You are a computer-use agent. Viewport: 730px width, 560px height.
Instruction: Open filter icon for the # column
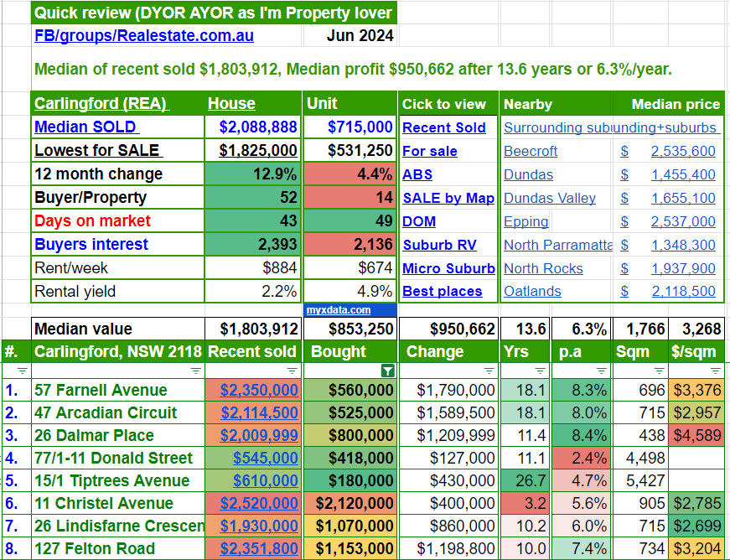[23, 371]
